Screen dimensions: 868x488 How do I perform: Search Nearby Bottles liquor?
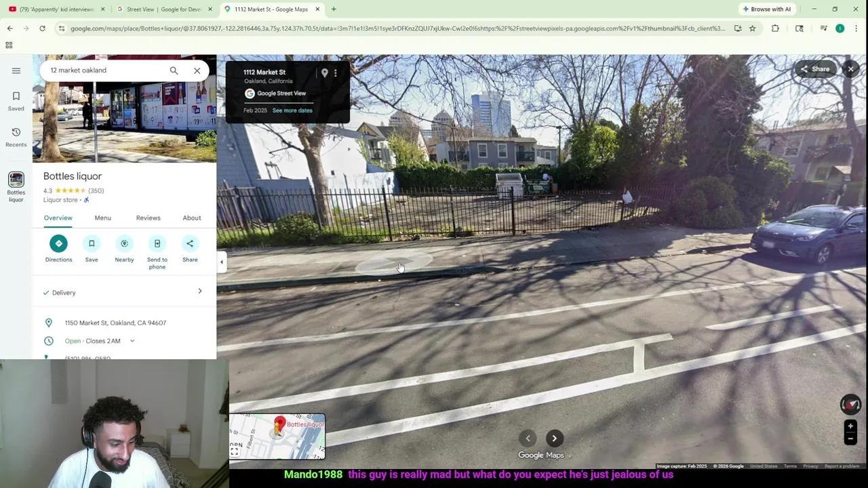coord(124,249)
